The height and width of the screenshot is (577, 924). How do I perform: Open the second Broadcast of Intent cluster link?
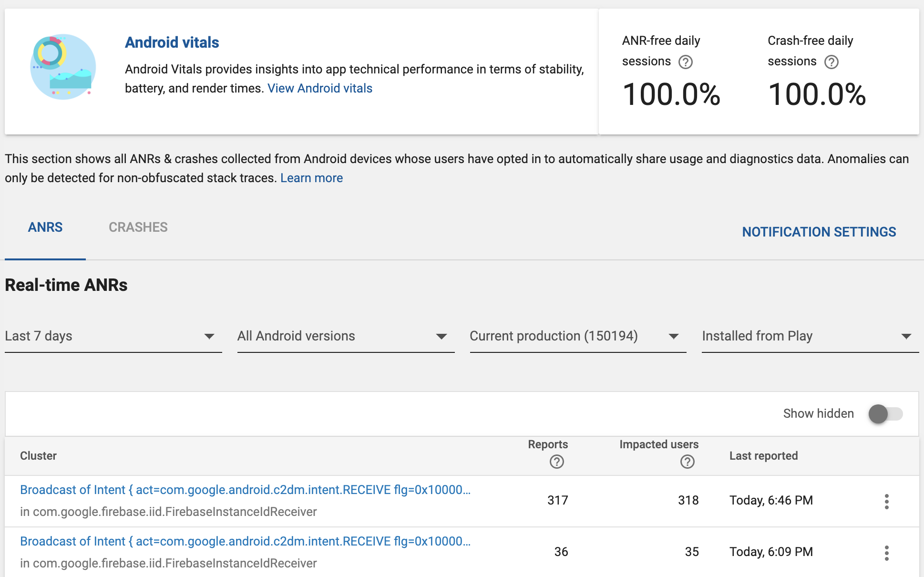coord(245,541)
